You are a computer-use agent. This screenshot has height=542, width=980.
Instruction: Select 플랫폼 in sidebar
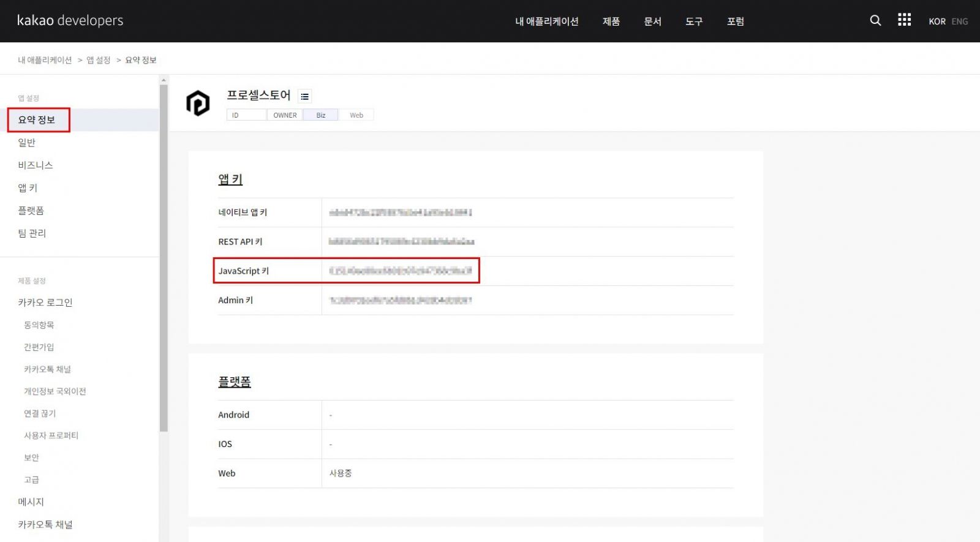pos(31,210)
